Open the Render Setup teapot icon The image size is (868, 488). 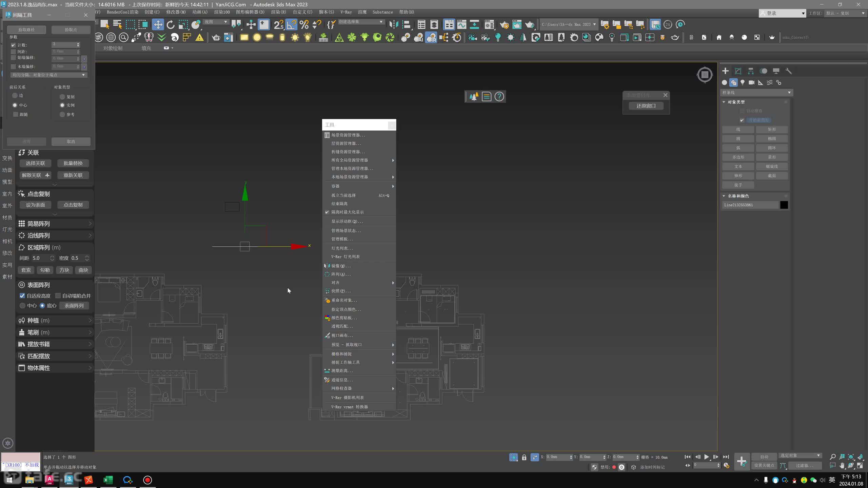pyautogui.click(x=504, y=24)
